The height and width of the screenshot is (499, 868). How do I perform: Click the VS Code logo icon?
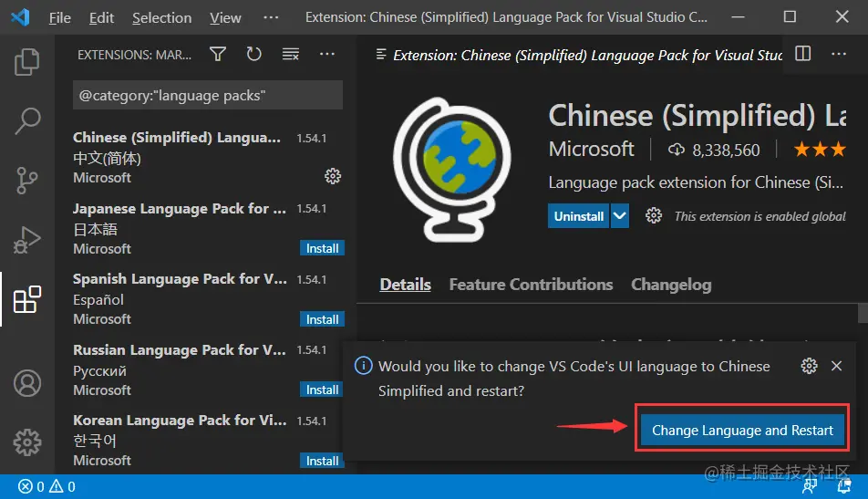(20, 17)
